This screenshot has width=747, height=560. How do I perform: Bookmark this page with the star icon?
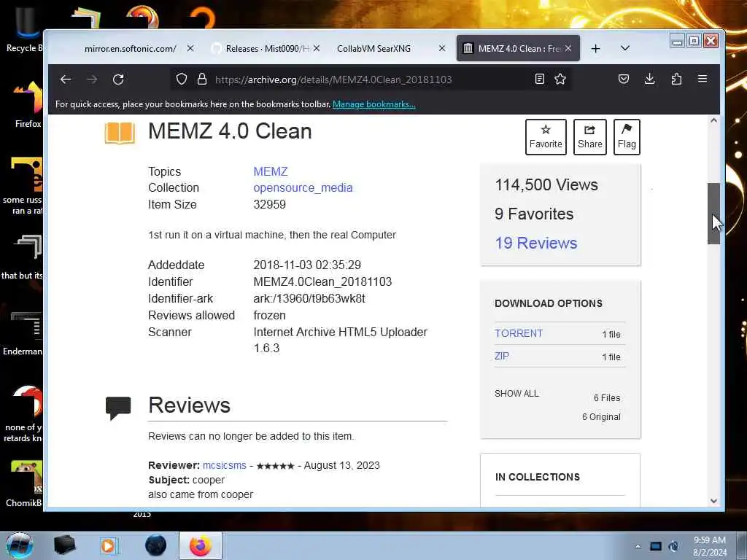[x=560, y=79]
